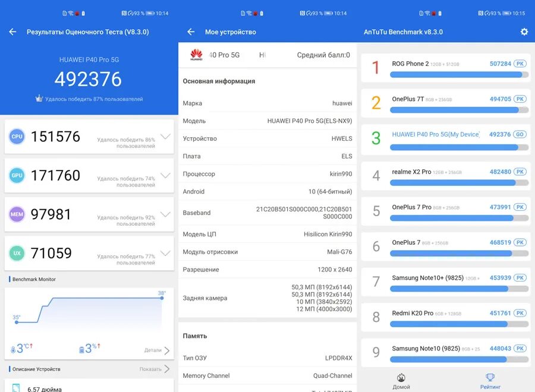The height and width of the screenshot is (392, 535).
Task: Tap the 38° point on temperature graph
Action: (162, 298)
